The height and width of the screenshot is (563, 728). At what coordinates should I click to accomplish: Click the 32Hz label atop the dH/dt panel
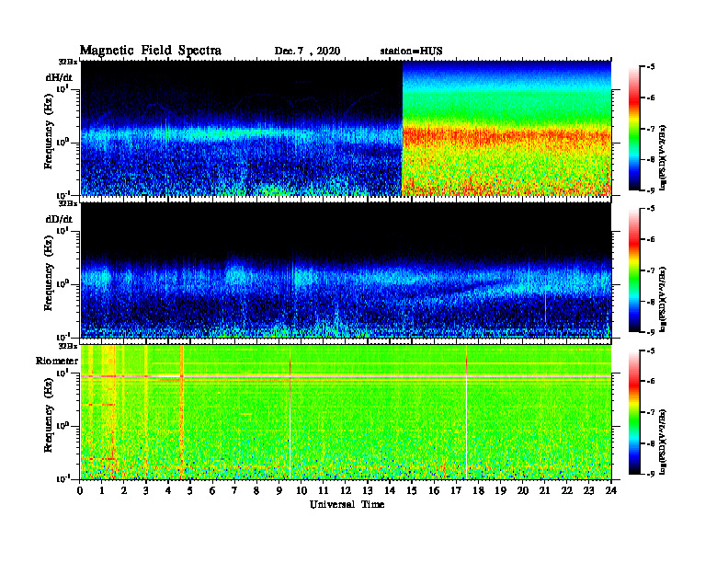[x=68, y=62]
